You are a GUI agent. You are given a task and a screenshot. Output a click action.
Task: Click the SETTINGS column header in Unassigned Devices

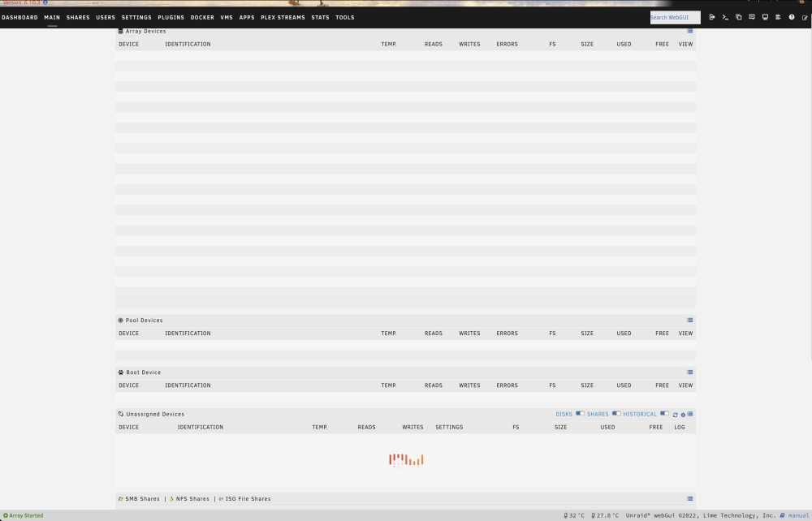coord(449,427)
